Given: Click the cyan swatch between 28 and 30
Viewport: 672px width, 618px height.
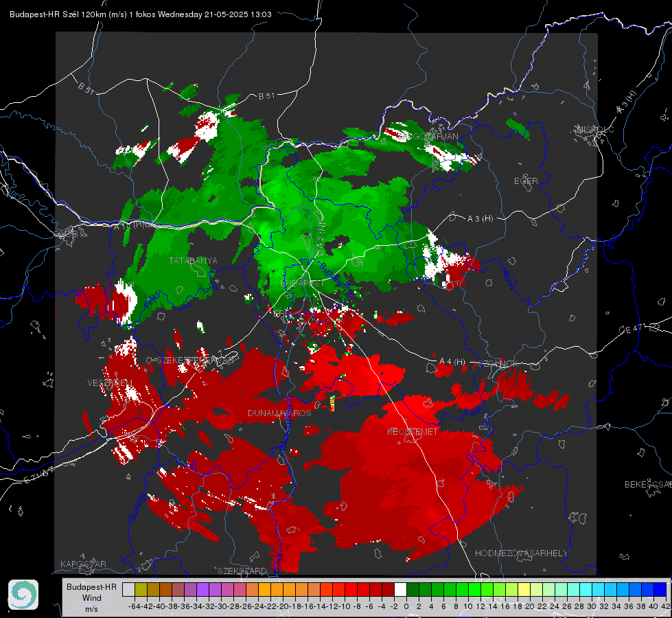Looking at the screenshot, I should click(x=586, y=589).
